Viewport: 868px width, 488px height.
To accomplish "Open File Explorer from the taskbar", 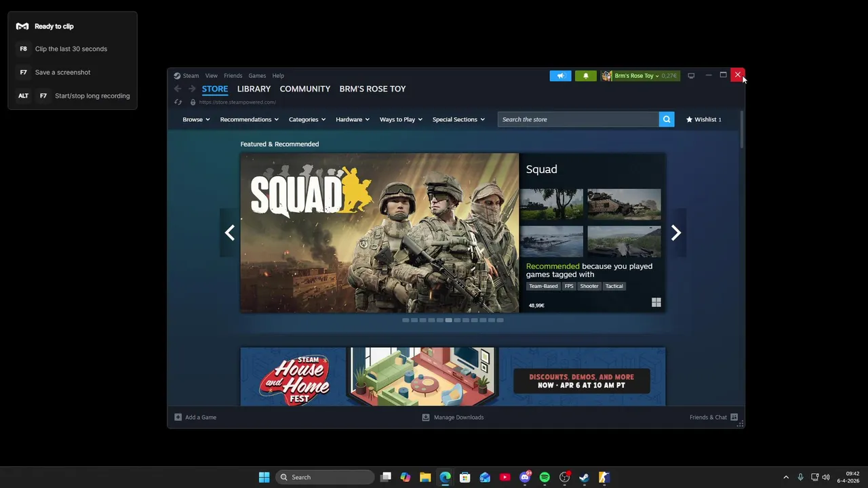I will (x=425, y=477).
